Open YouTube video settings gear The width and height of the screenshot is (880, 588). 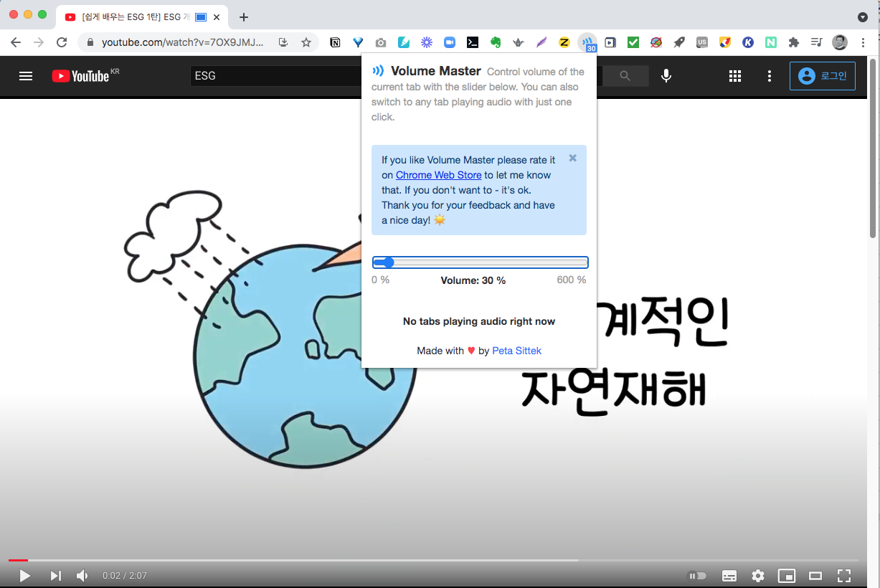point(757,575)
